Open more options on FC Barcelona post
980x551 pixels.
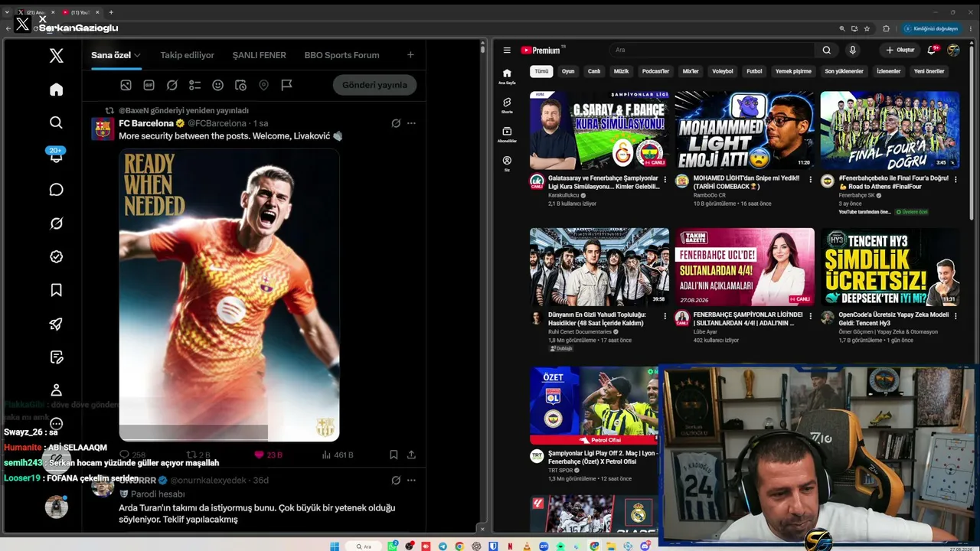click(411, 123)
